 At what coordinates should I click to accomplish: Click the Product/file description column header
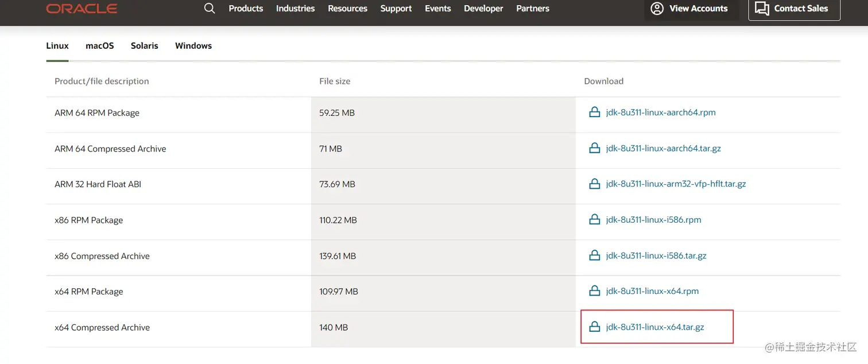pyautogui.click(x=102, y=82)
